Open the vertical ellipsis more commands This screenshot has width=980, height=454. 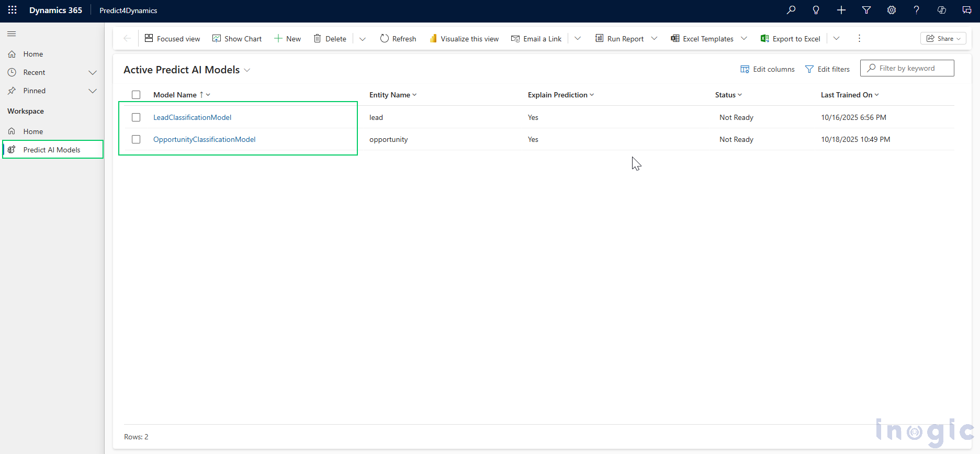859,38
